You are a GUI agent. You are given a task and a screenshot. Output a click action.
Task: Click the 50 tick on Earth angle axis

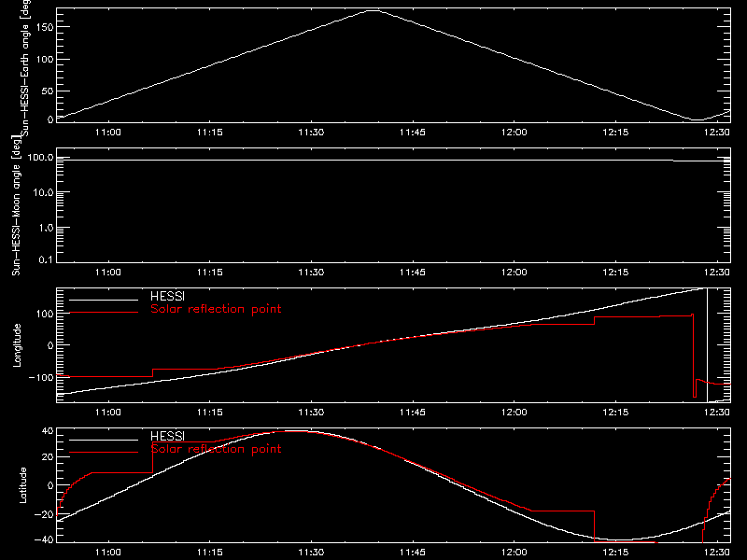[48, 91]
